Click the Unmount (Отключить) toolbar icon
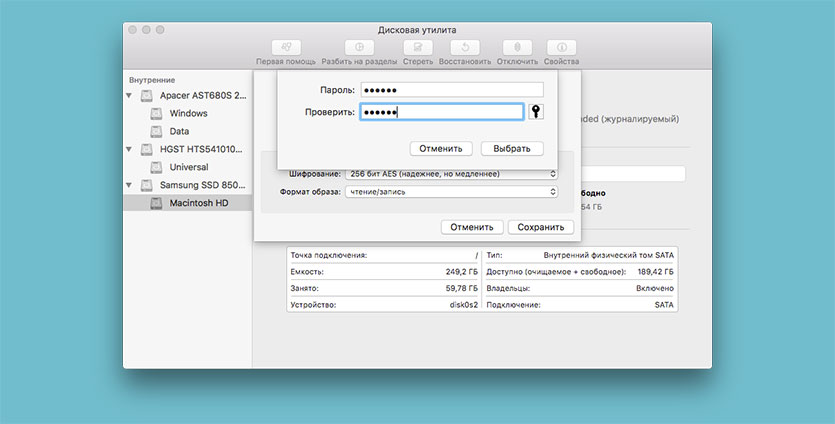This screenshot has width=835, height=424. 517,47
